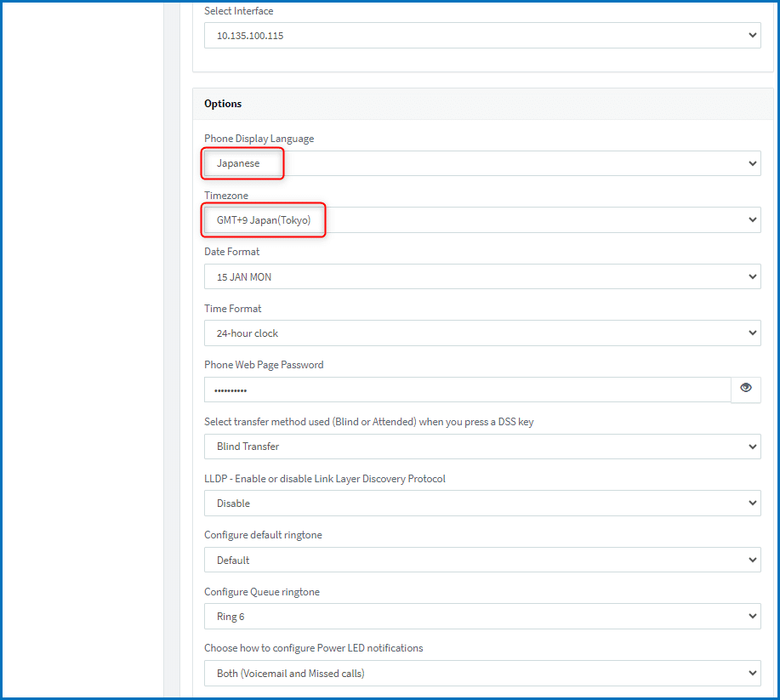Open the Time Format dropdown
Viewport: 780px width, 700px height.
[x=482, y=333]
